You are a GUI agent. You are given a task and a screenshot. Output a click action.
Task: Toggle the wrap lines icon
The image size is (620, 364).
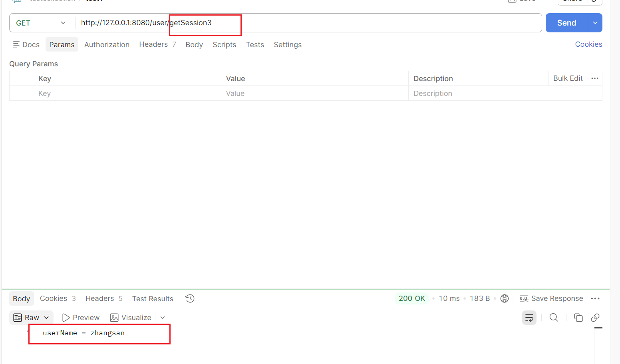[529, 318]
